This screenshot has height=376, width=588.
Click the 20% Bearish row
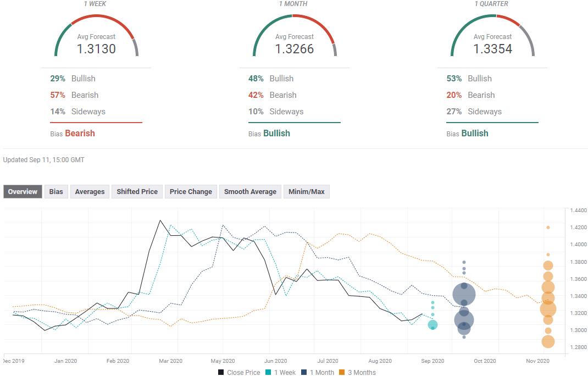pyautogui.click(x=470, y=95)
